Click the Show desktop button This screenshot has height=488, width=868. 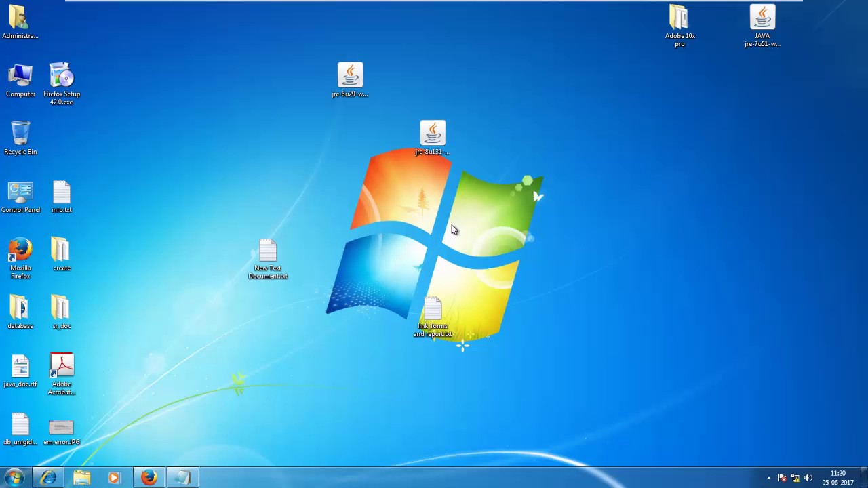coord(863,478)
